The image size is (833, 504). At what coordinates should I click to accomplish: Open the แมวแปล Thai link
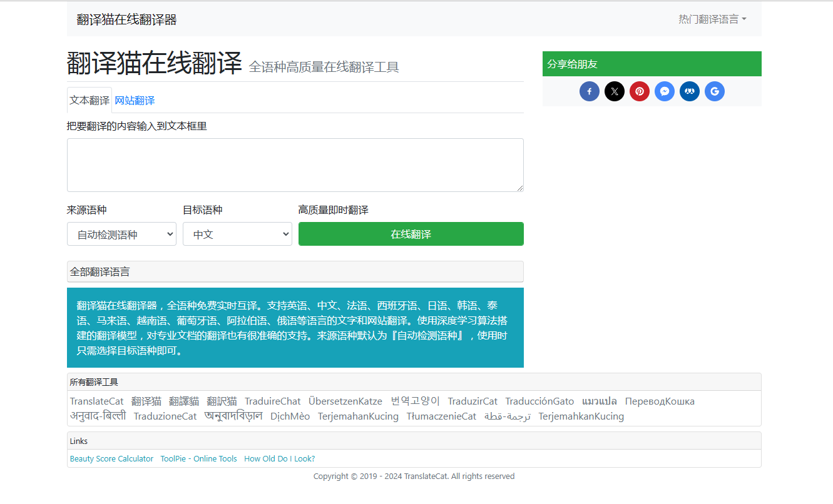coord(600,401)
